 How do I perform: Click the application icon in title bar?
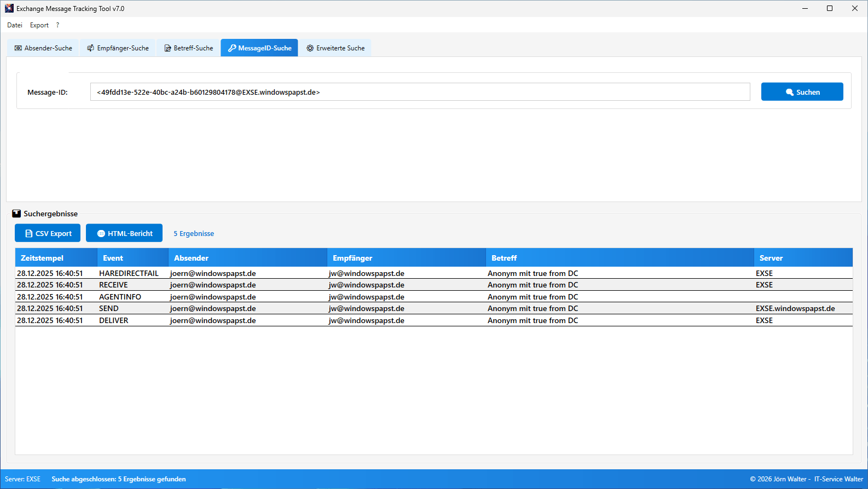[9, 8]
